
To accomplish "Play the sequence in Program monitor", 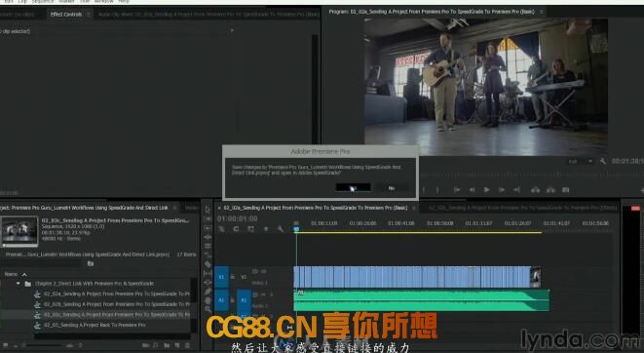I will 487,190.
